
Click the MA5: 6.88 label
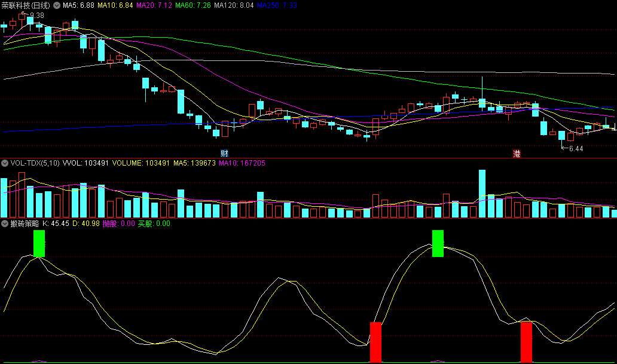[78, 5]
